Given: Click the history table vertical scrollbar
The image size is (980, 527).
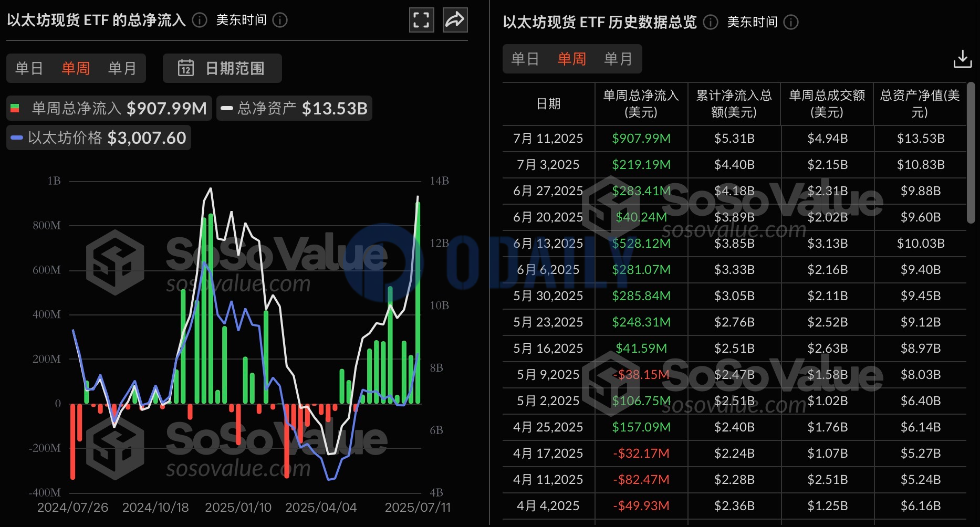Looking at the screenshot, I should point(971,152).
